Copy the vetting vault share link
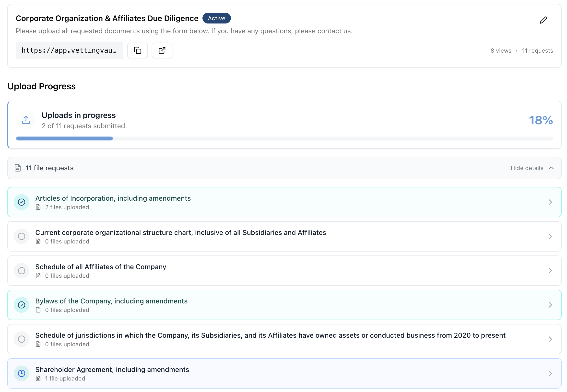 (x=137, y=50)
